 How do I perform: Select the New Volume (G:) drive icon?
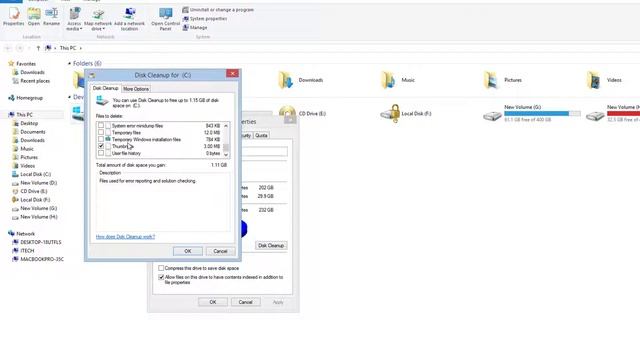tap(493, 116)
